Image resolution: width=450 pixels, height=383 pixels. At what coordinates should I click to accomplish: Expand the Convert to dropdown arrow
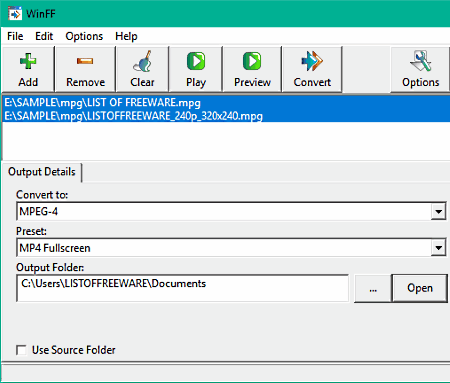tap(438, 211)
